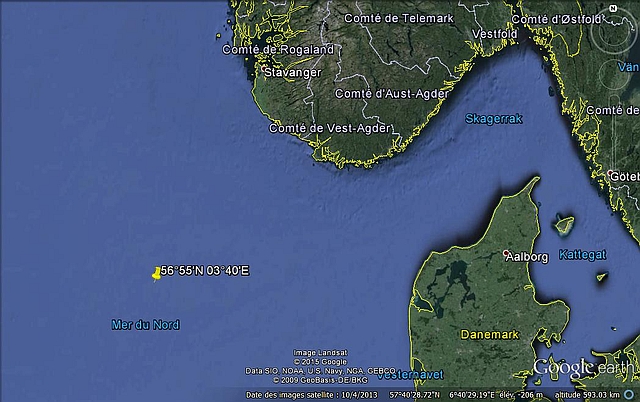The width and height of the screenshot is (640, 402).
Task: Click the city marker dot at Stavanger
Action: [264, 67]
